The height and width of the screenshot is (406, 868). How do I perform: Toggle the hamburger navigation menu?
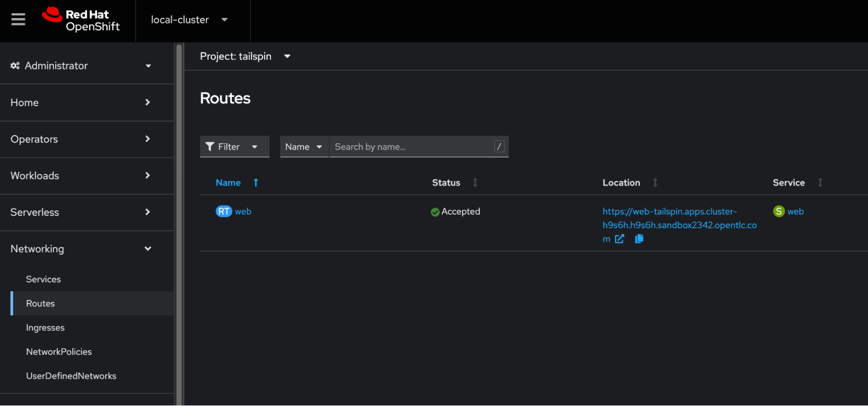18,20
